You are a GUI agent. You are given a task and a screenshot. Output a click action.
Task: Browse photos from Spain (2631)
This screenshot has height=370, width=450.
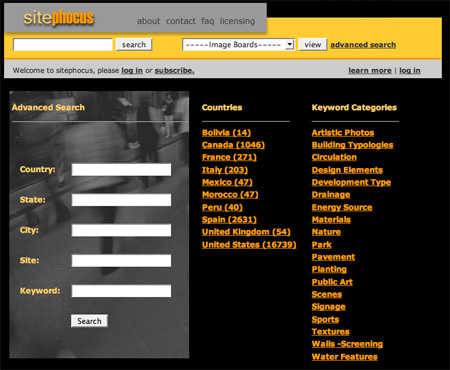coord(229,220)
